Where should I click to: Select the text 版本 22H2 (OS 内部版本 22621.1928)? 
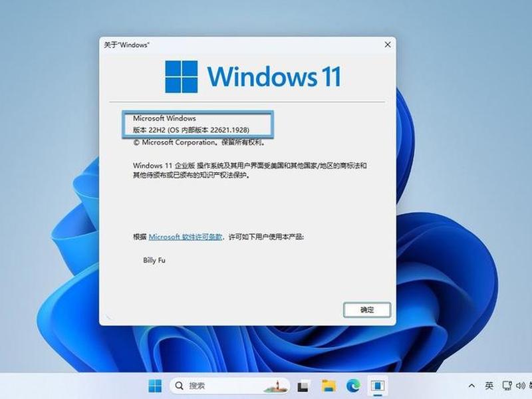pyautogui.click(x=191, y=130)
